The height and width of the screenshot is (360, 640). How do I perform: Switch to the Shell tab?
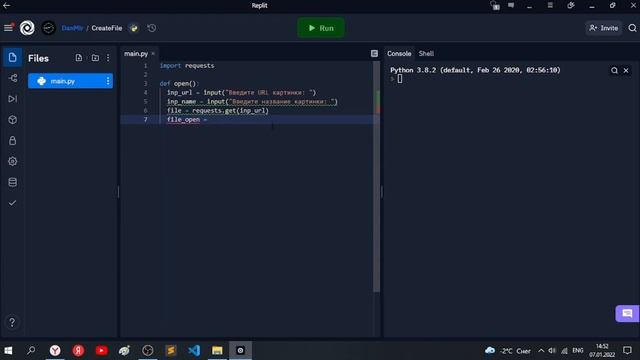[x=426, y=53]
